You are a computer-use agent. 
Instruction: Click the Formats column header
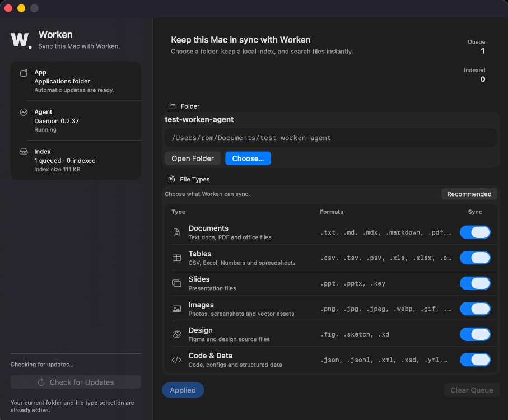332,212
